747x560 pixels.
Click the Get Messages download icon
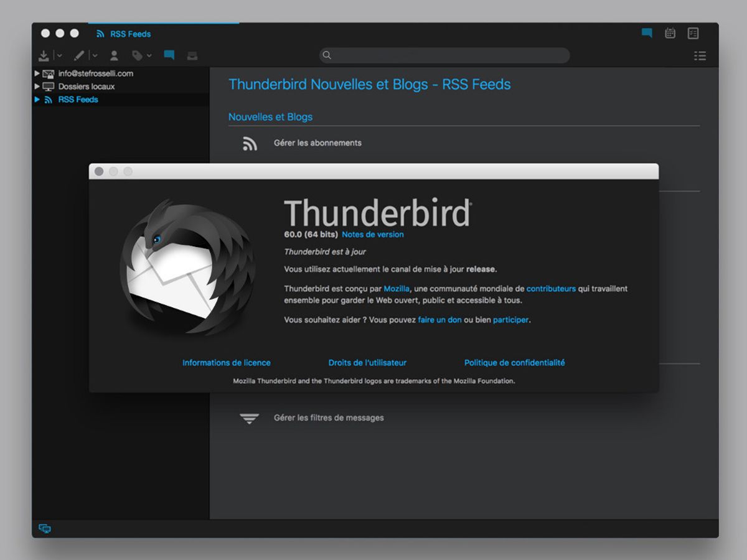[44, 56]
